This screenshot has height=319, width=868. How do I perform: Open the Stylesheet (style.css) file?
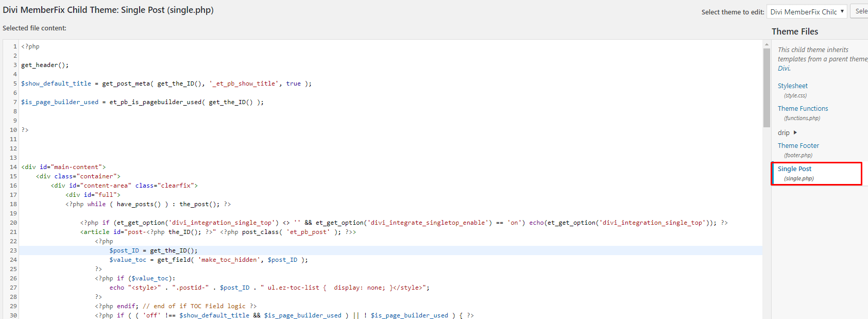pyautogui.click(x=793, y=86)
